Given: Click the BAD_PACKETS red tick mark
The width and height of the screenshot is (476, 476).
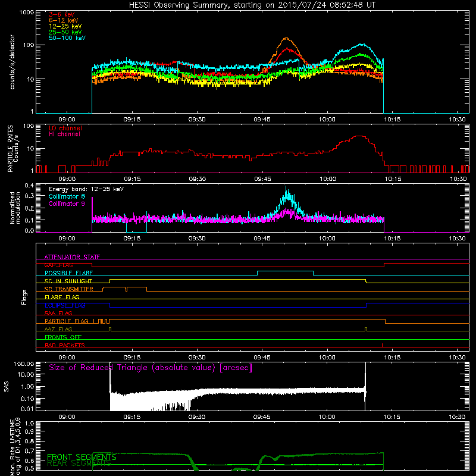Looking at the screenshot, I should coord(382,345).
